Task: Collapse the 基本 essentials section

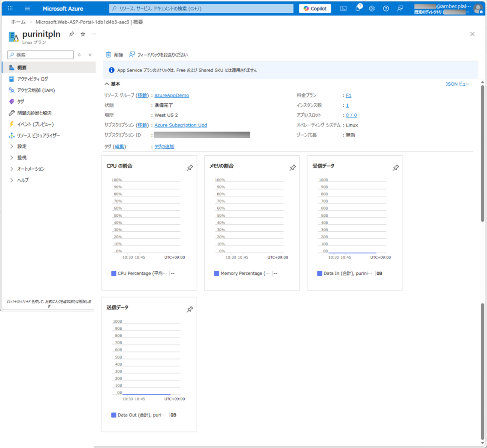Action: pos(107,84)
